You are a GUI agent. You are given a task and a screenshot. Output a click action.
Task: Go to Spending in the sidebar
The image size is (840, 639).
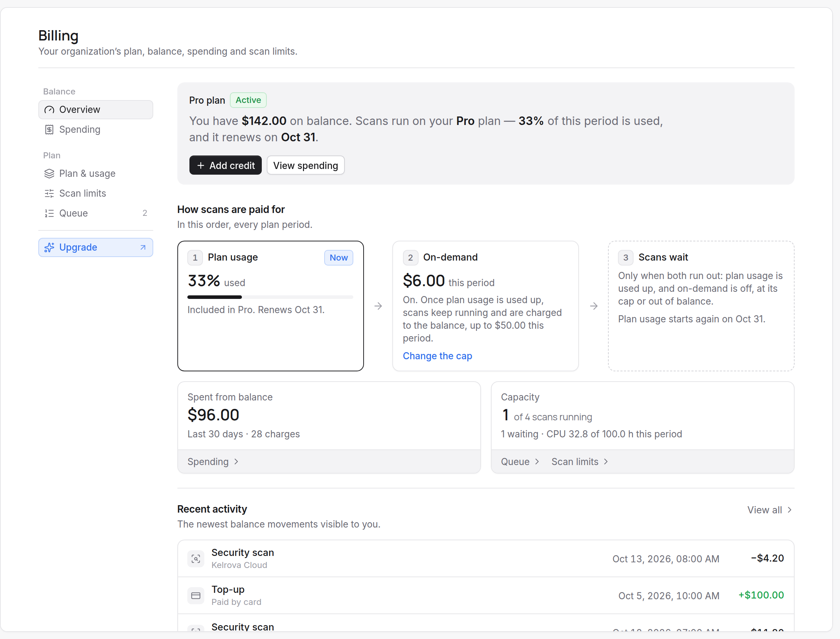pos(95,129)
